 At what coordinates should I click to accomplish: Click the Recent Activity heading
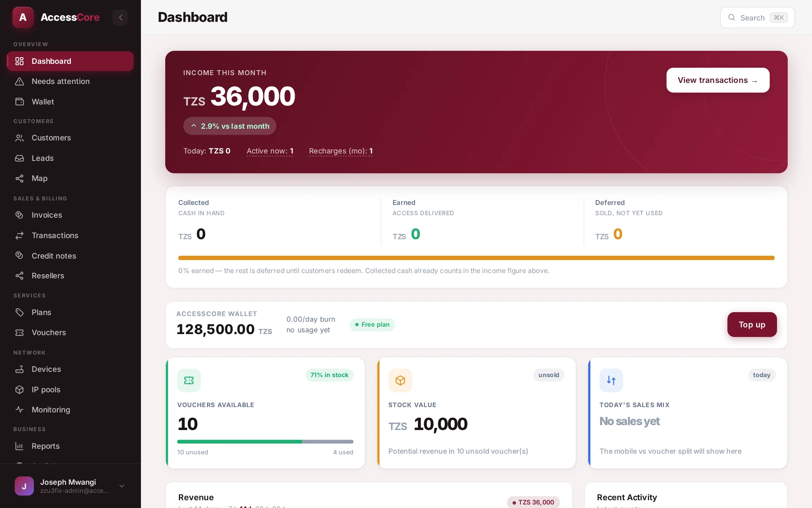[627, 497]
